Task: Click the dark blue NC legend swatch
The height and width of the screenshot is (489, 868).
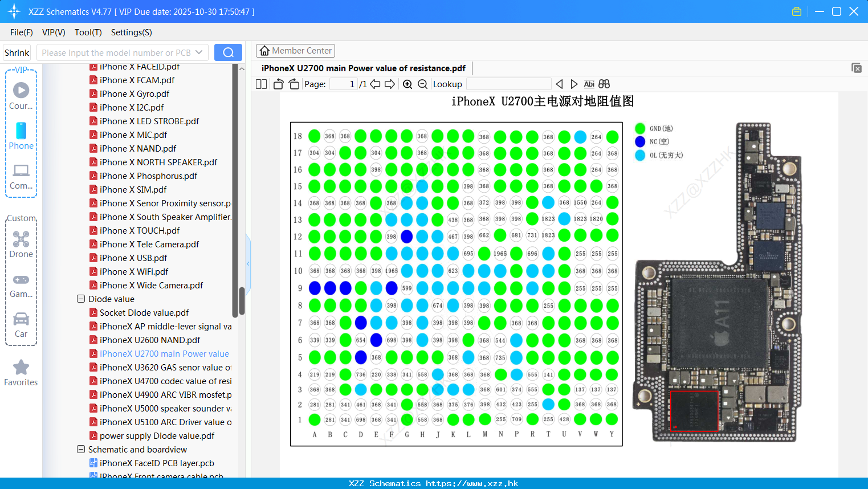Action: coord(640,141)
